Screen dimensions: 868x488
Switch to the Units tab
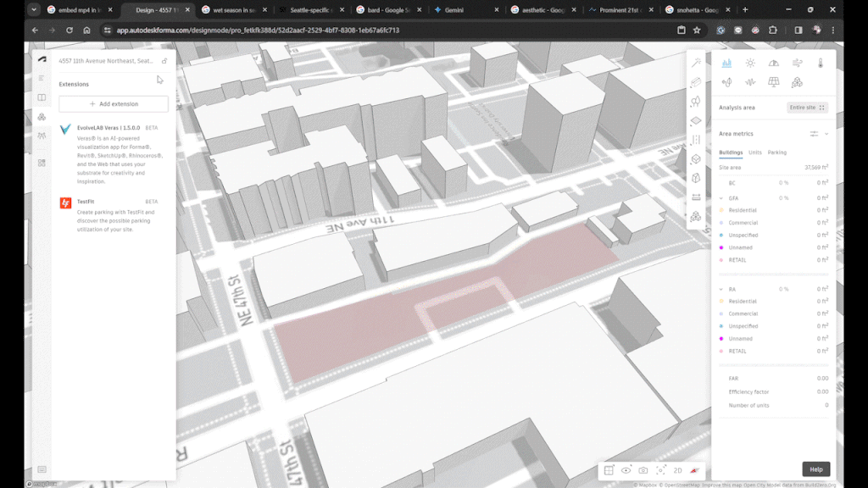[x=754, y=152]
